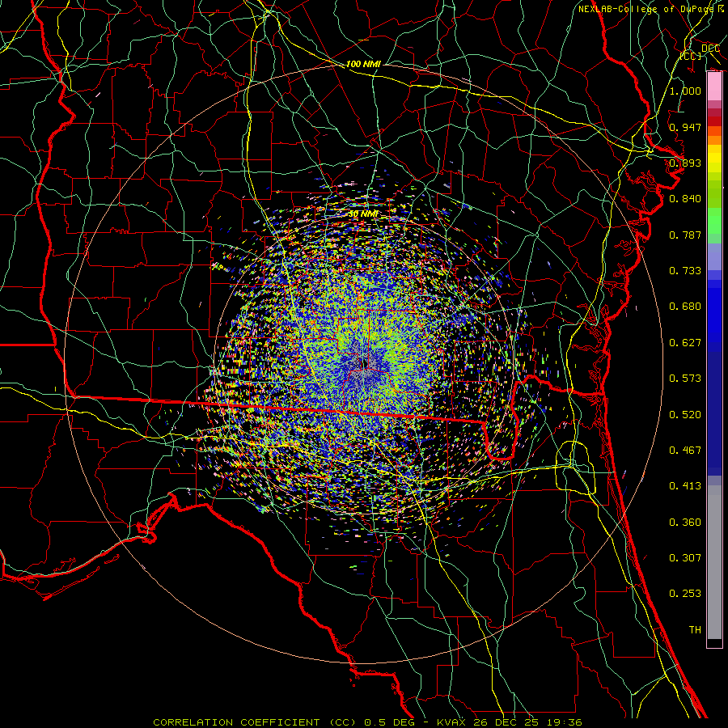Click the 50 NMI range ring label
728x728 pixels.
coord(362,214)
